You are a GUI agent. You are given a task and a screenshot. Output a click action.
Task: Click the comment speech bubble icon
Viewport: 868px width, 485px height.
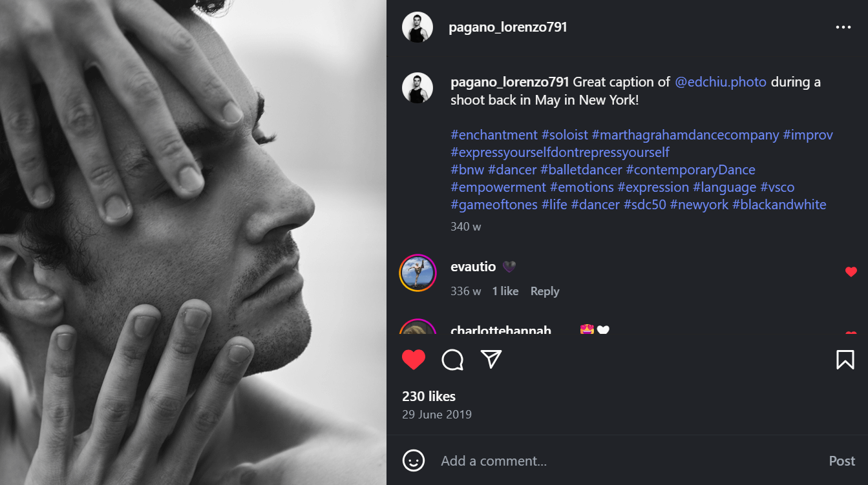452,360
